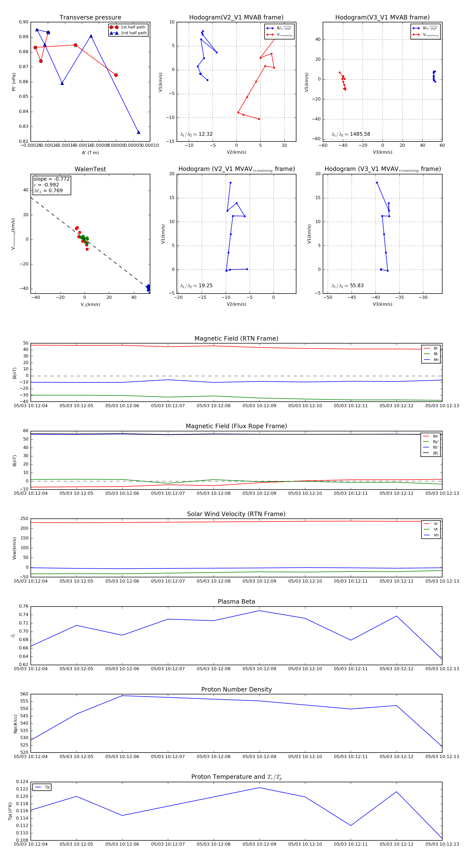This screenshot has height=868, width=473.
Task: Click the eigenvalue ratio text '55.83'
Action: click(357, 286)
